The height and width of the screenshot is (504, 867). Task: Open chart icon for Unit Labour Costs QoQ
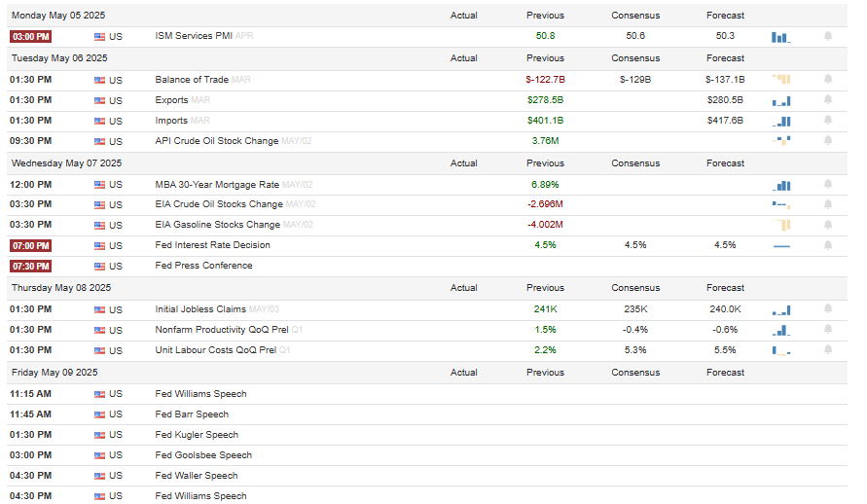(781, 350)
